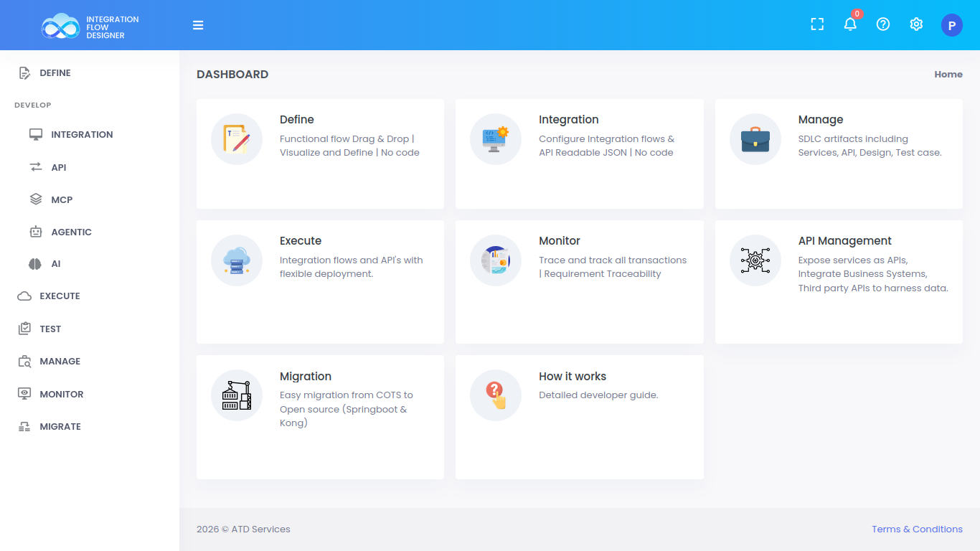Toggle the hamburger sidebar menu
Image resolution: width=980 pixels, height=551 pixels.
click(198, 25)
